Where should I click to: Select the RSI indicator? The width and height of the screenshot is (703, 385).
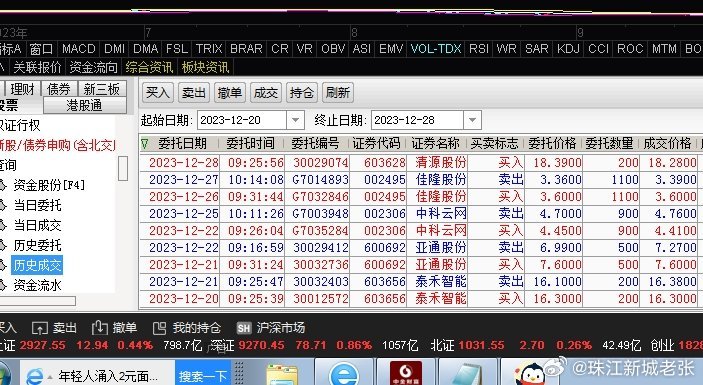[x=479, y=48]
